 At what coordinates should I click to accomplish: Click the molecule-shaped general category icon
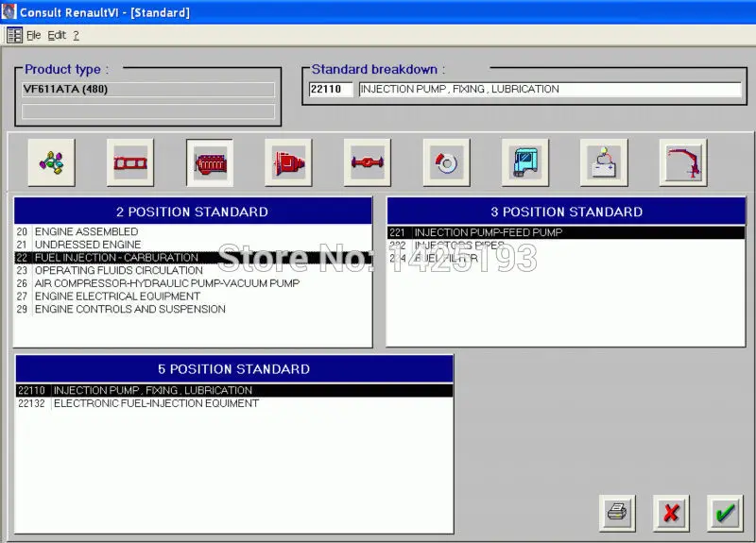pos(52,162)
